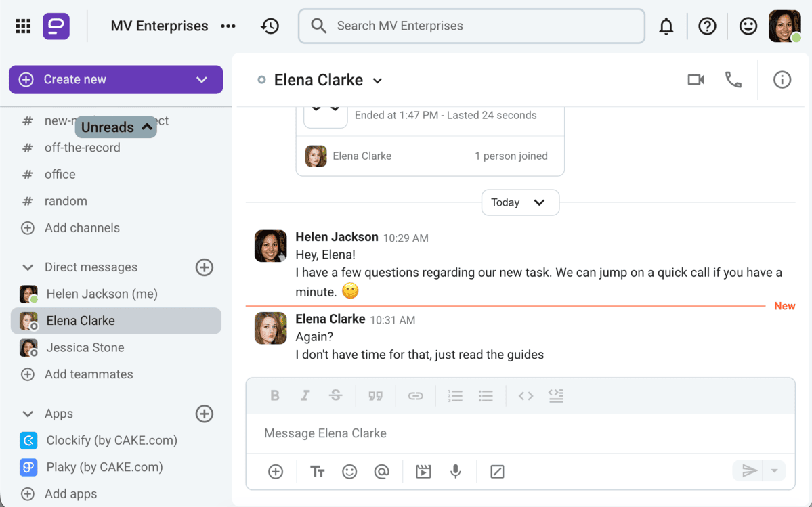Open the off-the-record channel

(82, 148)
